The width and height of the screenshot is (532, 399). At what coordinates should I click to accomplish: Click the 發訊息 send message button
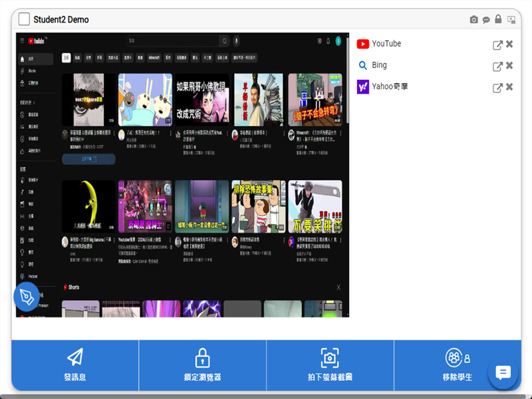click(x=75, y=365)
